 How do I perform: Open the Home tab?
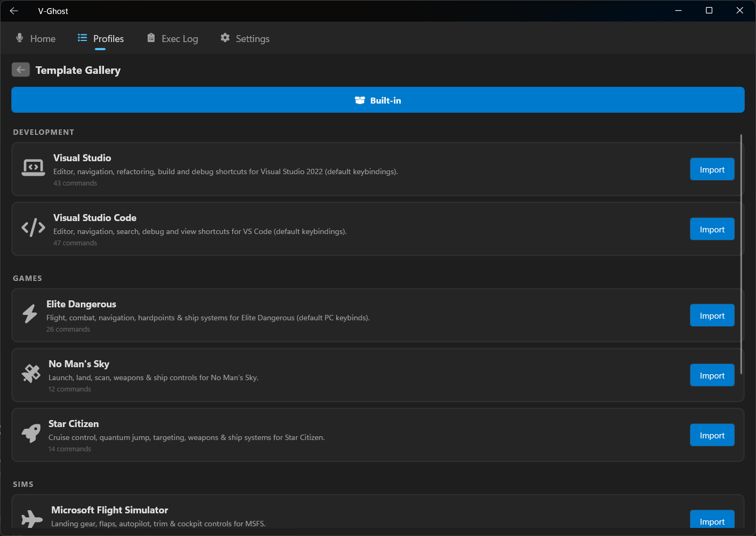36,39
